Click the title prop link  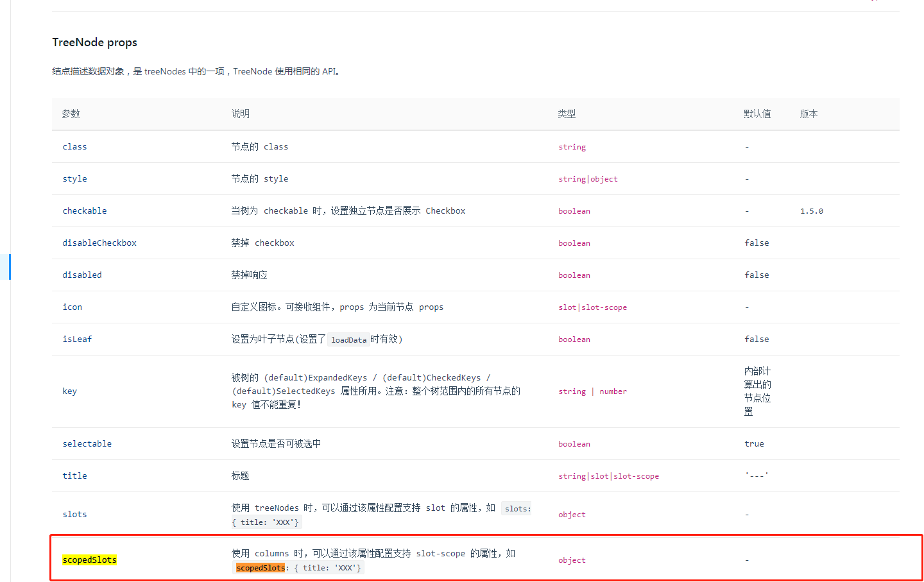(74, 475)
